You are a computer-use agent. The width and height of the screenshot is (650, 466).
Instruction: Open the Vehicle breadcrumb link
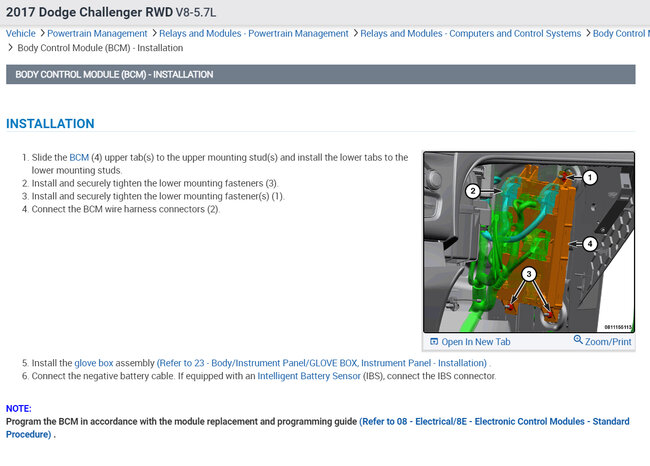click(21, 34)
